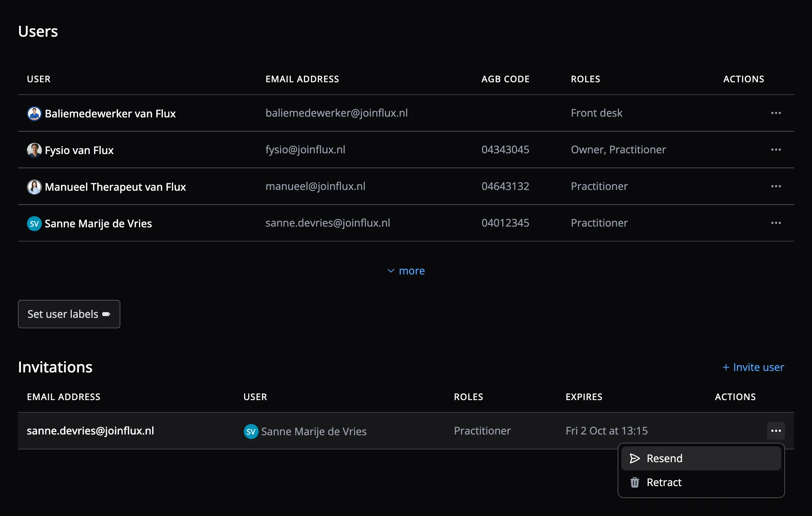This screenshot has width=812, height=516.
Task: Click AGB code 04343045
Action: click(505, 150)
